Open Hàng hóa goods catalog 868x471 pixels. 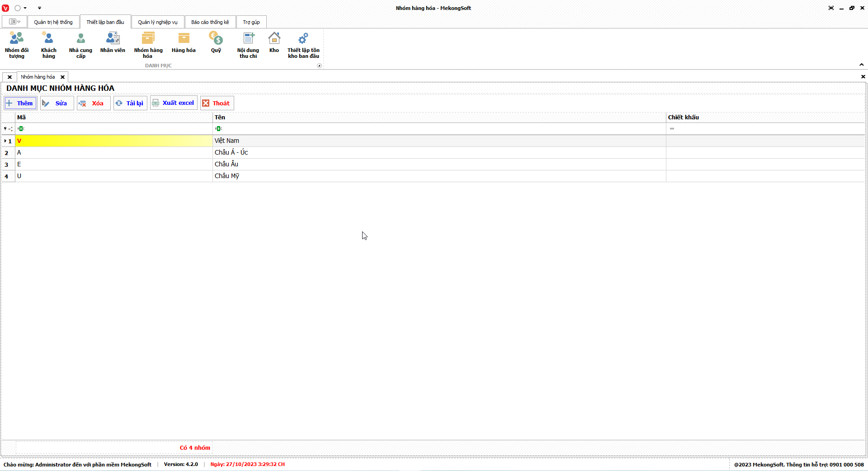tap(184, 42)
